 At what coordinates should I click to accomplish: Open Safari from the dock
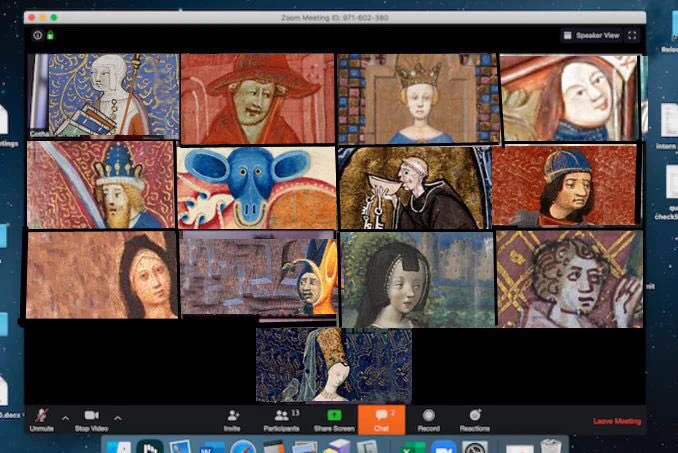(x=243, y=447)
